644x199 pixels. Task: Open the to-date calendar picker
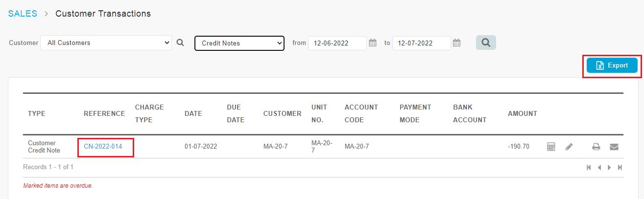[x=456, y=43]
